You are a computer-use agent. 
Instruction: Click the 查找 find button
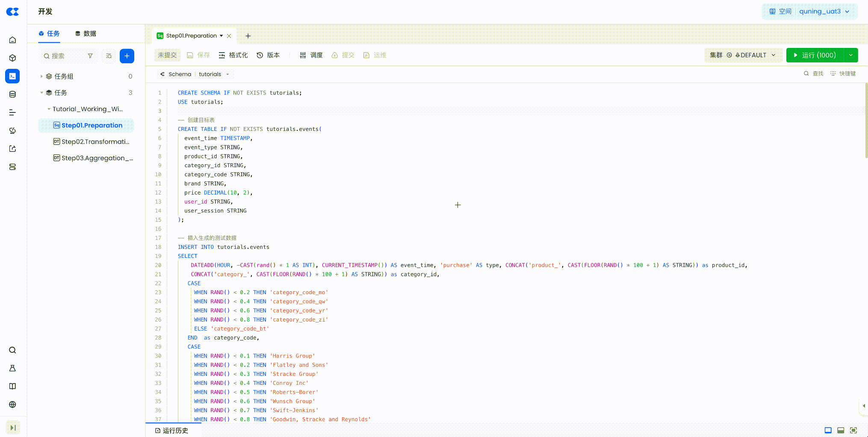[814, 74]
